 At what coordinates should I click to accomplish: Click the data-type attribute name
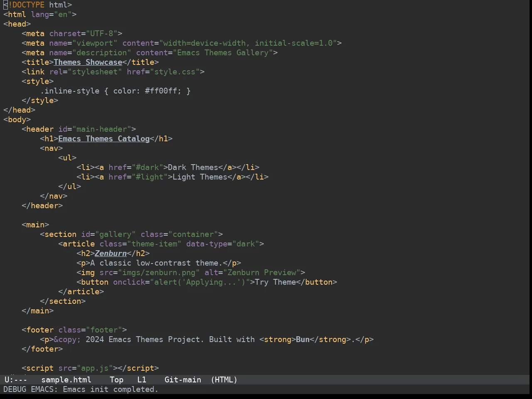point(207,244)
